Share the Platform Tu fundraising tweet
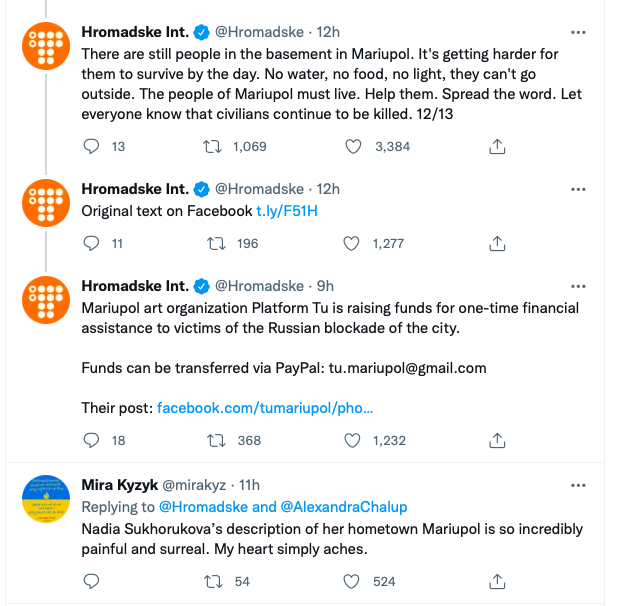Viewport: 635px width, 606px height. point(497,440)
